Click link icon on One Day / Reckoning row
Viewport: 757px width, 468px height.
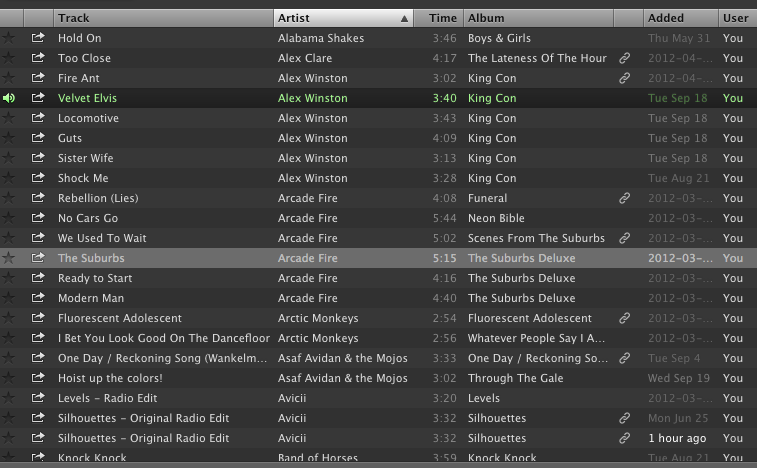coord(624,358)
